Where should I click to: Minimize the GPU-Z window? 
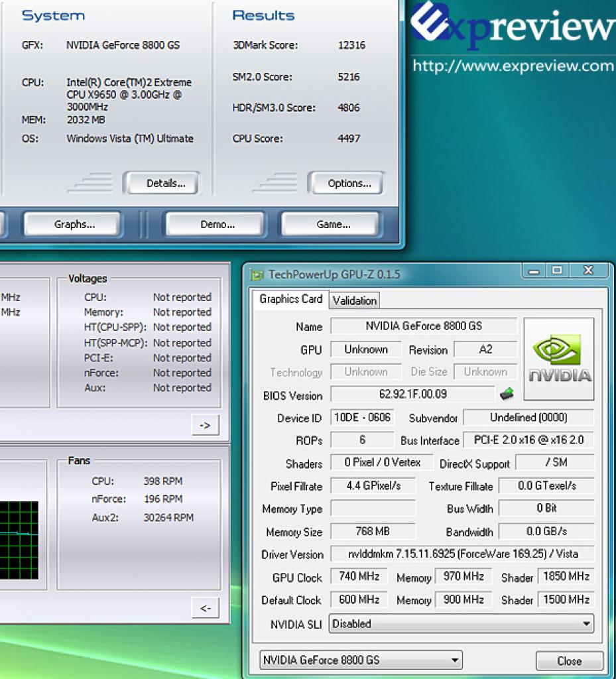coord(534,271)
